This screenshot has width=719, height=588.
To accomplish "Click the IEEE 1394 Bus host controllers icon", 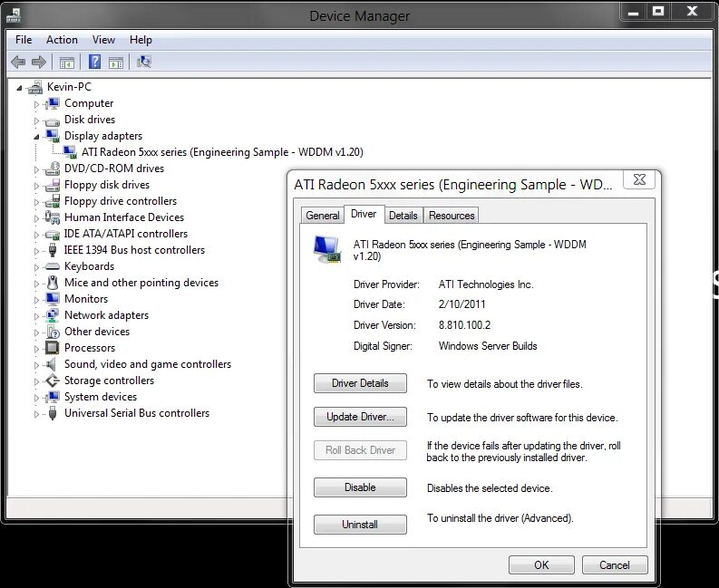I will [53, 250].
